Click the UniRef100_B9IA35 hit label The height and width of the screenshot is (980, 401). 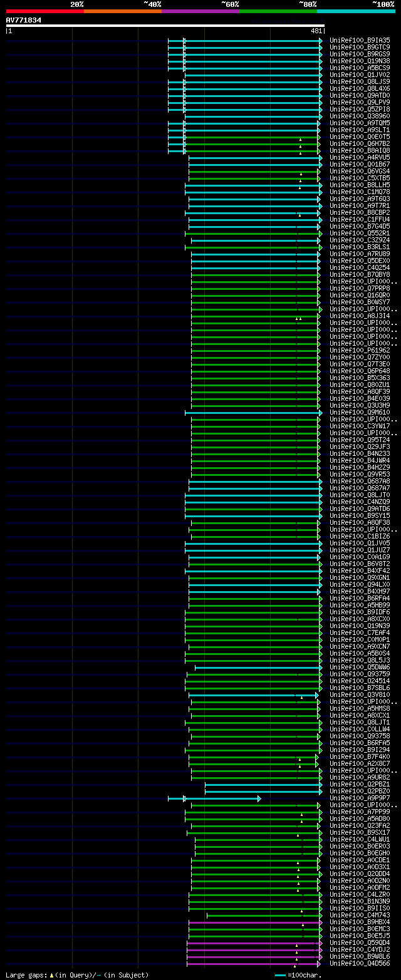(360, 40)
